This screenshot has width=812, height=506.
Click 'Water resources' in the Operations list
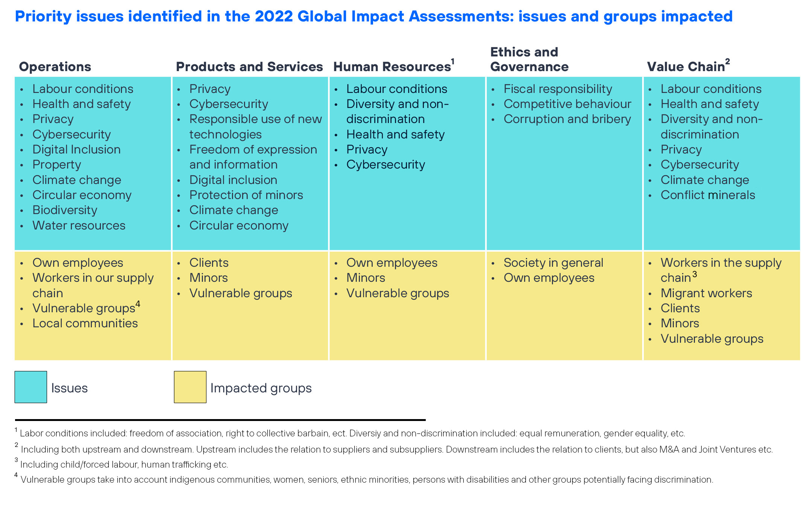[x=79, y=225]
